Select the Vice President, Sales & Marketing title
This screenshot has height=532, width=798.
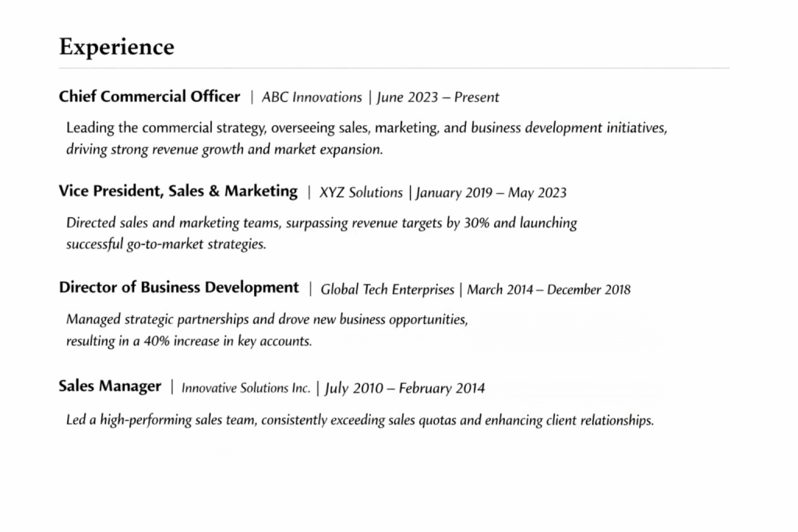pos(178,192)
